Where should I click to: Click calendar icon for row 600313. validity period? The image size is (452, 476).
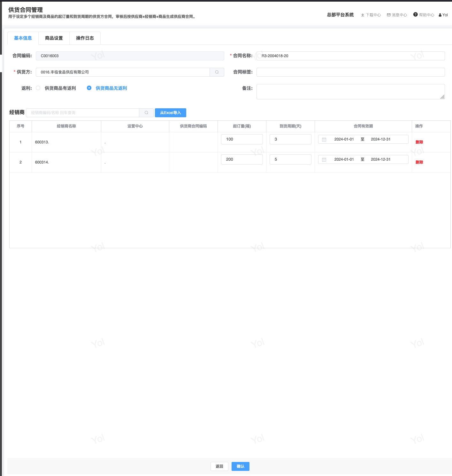(x=324, y=140)
